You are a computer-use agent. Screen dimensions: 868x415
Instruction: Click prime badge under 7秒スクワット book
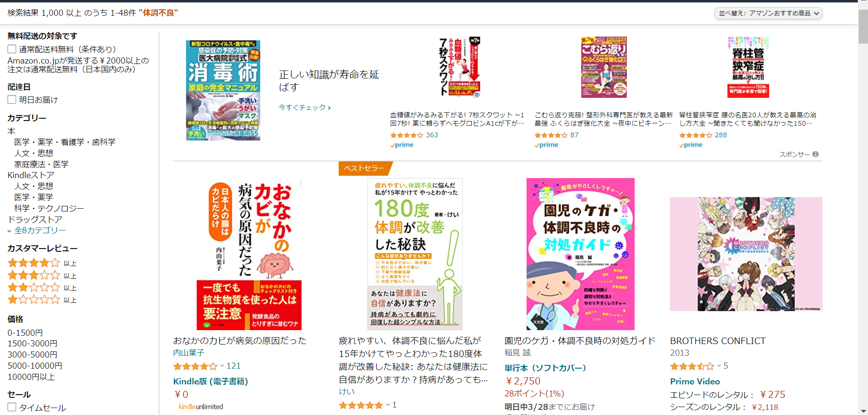click(x=402, y=145)
